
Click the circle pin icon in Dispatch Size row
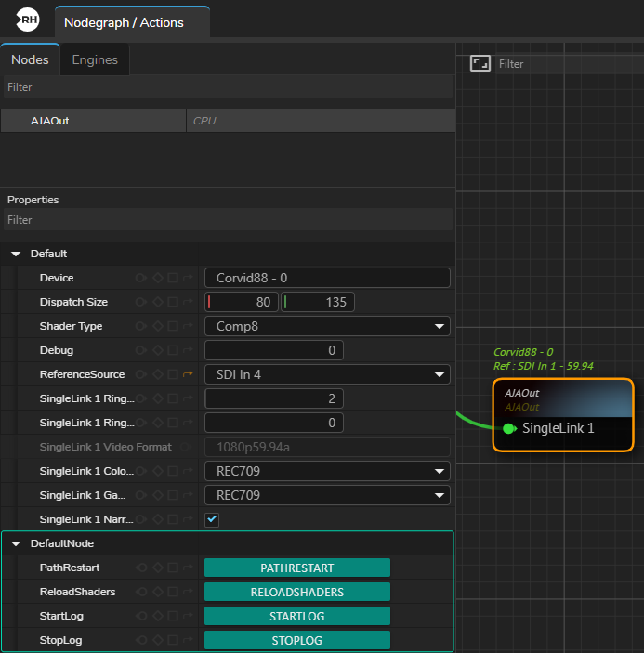141,302
